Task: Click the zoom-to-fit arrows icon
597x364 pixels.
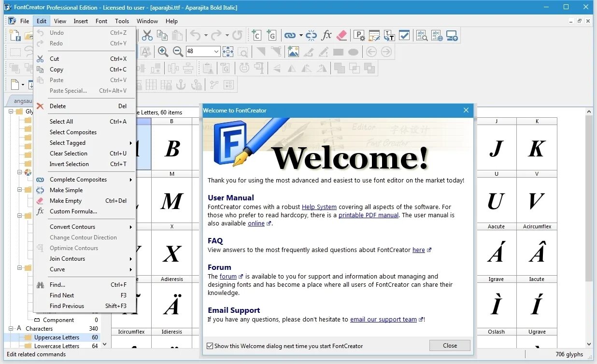Action: pyautogui.click(x=228, y=52)
